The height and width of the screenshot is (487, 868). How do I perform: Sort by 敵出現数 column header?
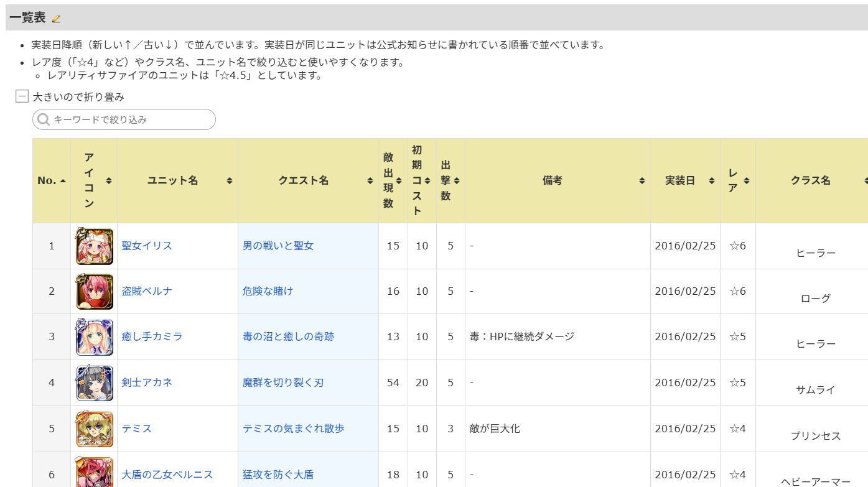point(393,180)
